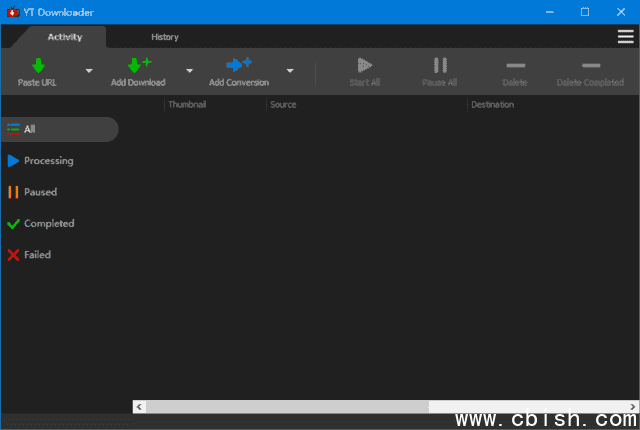Close the YT Downloader window
The height and width of the screenshot is (430, 640).
pyautogui.click(x=621, y=12)
